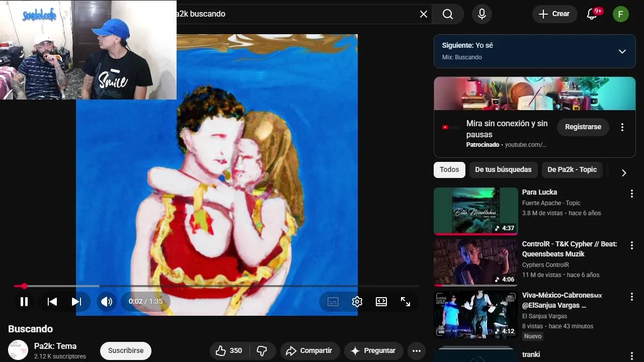Screen dimensions: 644x362
Task: Open the tranki video title
Action: [x=531, y=354]
